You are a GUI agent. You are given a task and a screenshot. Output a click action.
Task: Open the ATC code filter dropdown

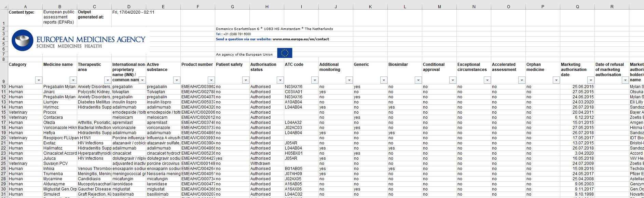coord(315,80)
